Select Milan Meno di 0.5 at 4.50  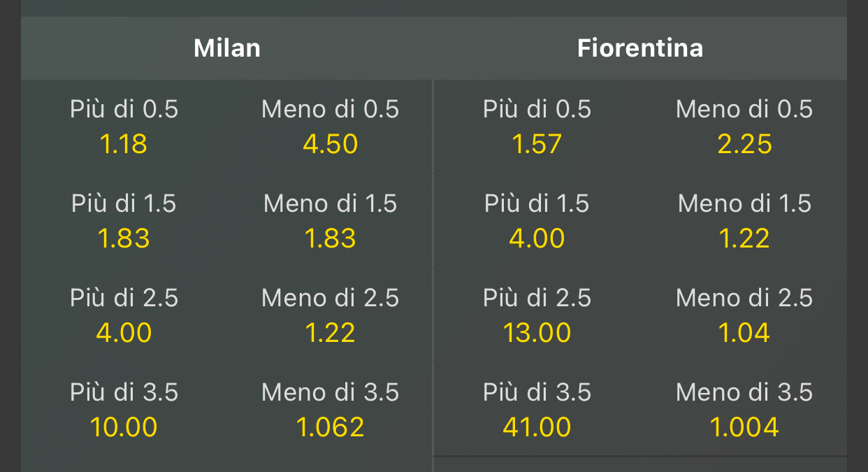pos(330,127)
